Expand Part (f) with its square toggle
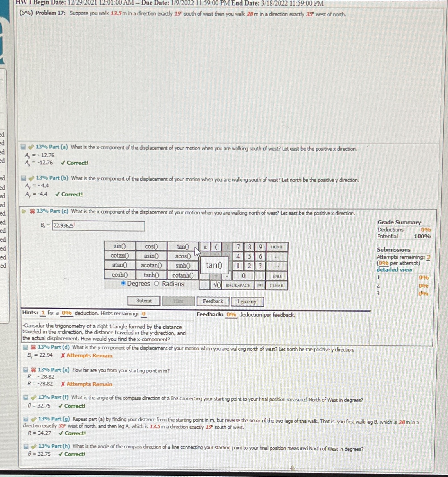Screen dimensions: 448x477 (26, 397)
